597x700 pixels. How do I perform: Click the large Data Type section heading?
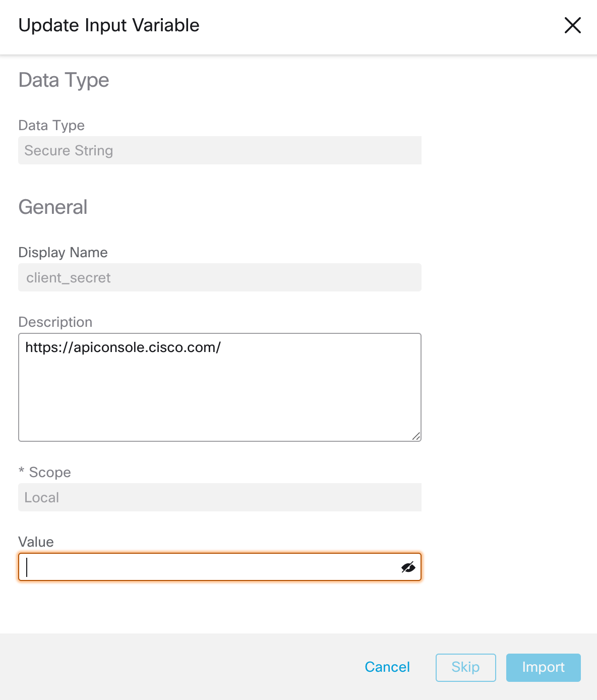tap(64, 80)
